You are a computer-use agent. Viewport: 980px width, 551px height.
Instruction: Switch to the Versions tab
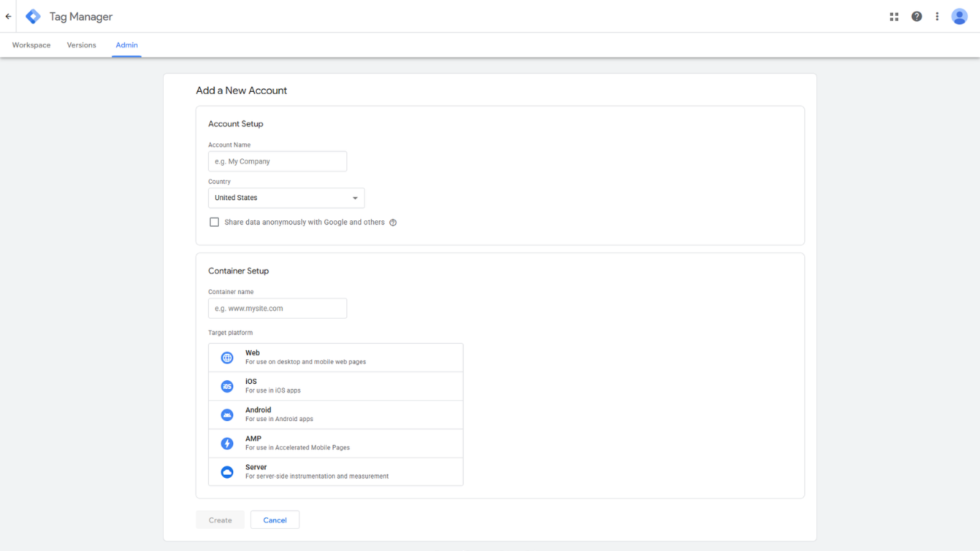coord(81,44)
